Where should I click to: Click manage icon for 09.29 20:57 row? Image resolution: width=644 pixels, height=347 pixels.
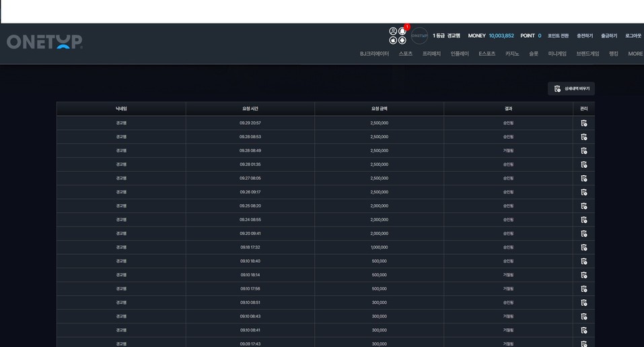point(583,123)
